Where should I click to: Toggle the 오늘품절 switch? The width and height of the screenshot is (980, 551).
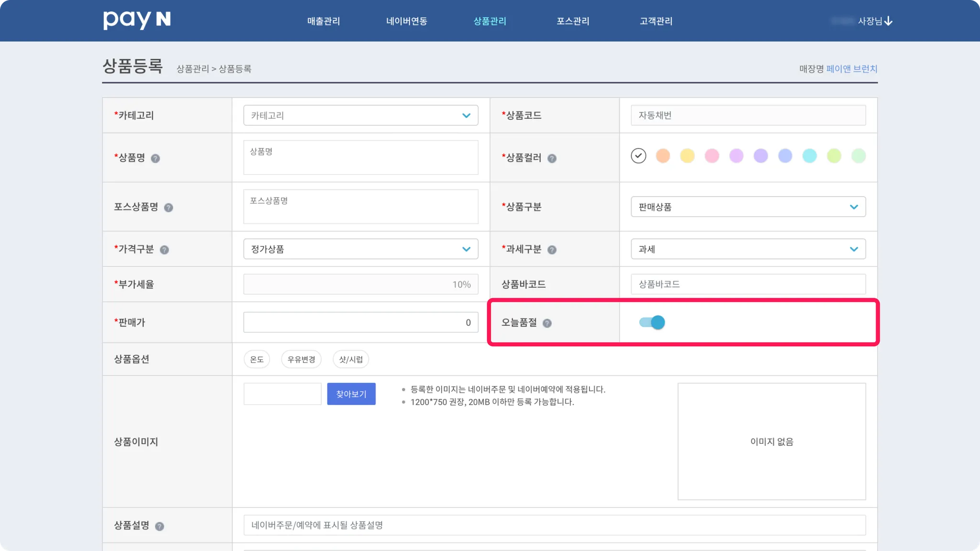652,322
